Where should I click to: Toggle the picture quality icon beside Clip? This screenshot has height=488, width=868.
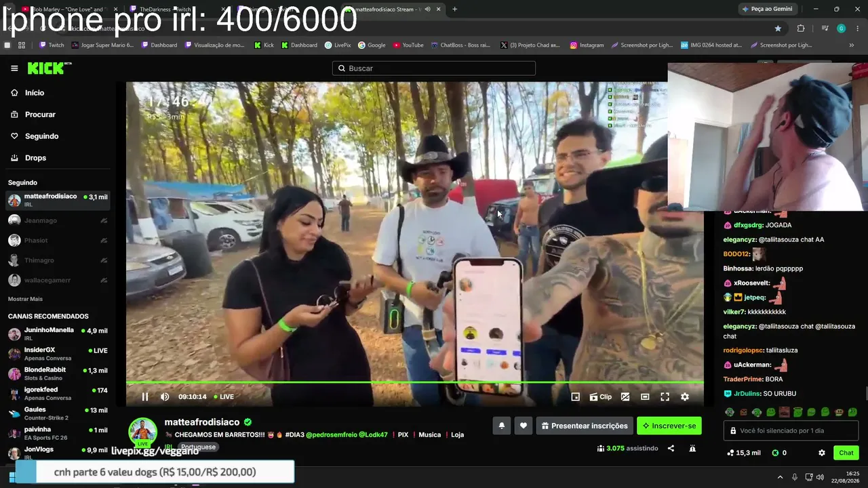click(x=625, y=396)
